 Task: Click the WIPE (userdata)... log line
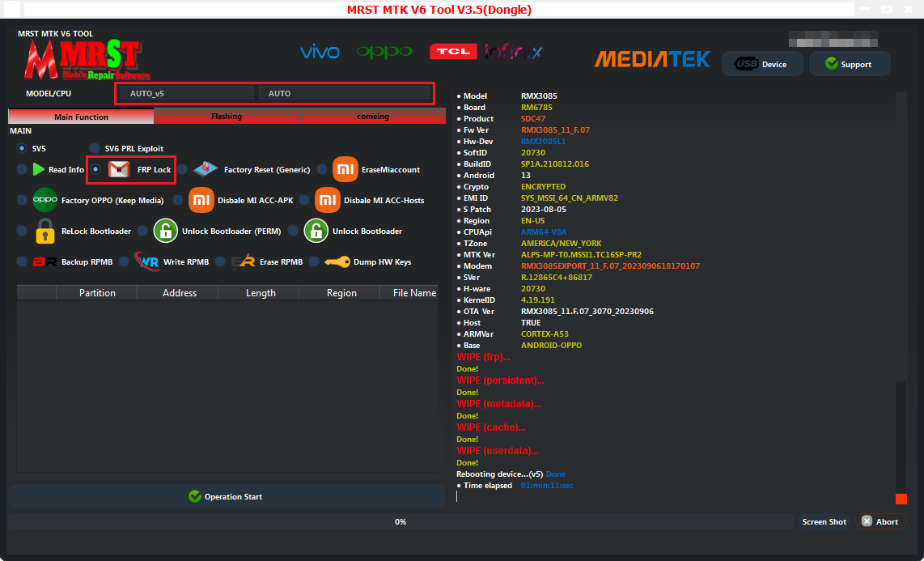[x=498, y=451]
